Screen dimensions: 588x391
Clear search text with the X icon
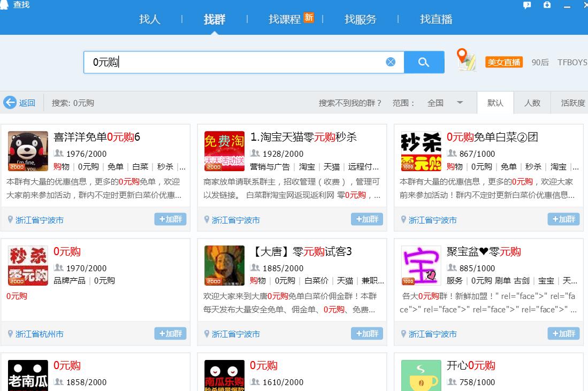(390, 62)
